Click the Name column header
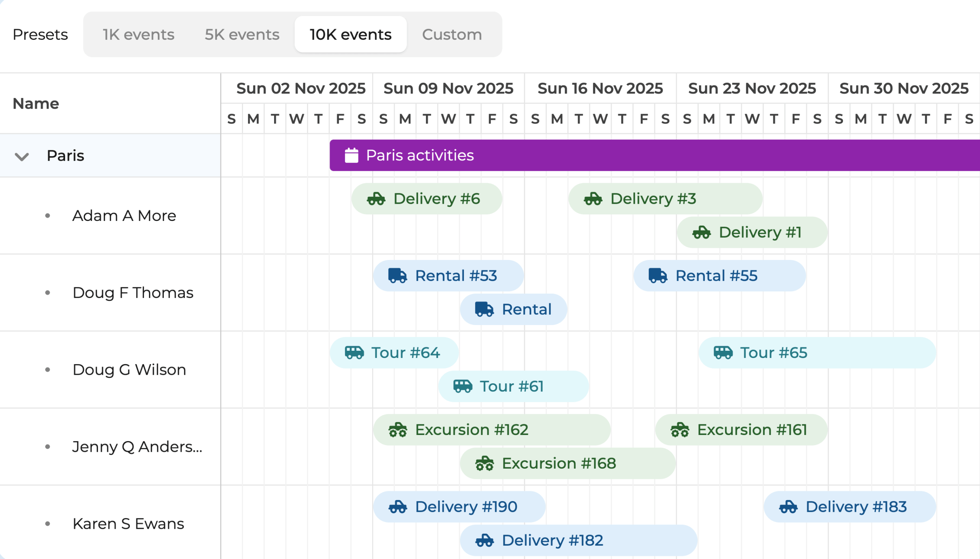The height and width of the screenshot is (559, 980). [x=36, y=104]
